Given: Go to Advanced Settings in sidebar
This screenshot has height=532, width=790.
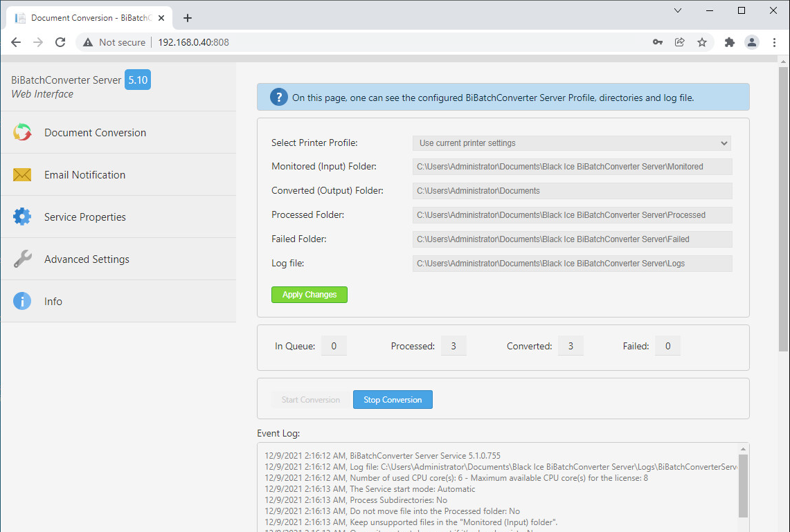Looking at the screenshot, I should point(87,259).
